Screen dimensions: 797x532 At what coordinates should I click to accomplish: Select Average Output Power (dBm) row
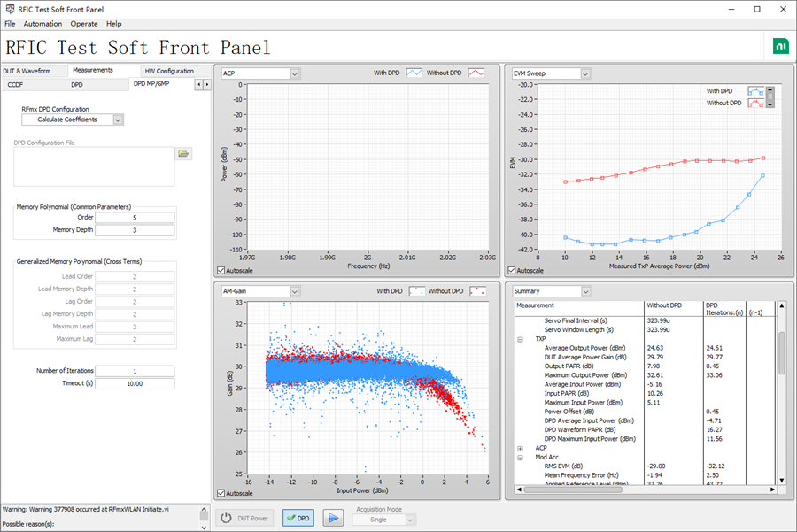[645, 348]
